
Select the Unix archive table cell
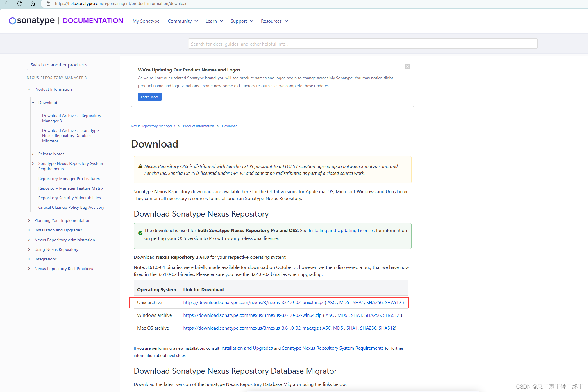point(150,302)
